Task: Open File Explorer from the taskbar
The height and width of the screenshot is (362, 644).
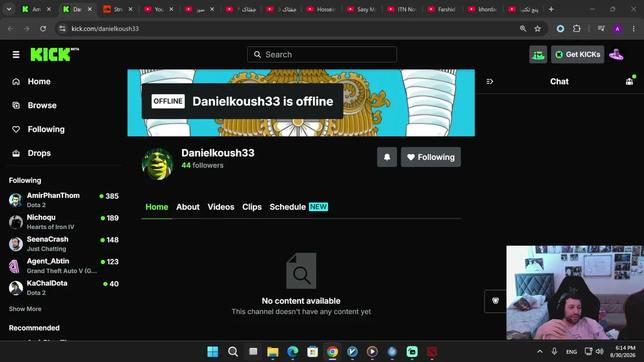Action: point(273,351)
